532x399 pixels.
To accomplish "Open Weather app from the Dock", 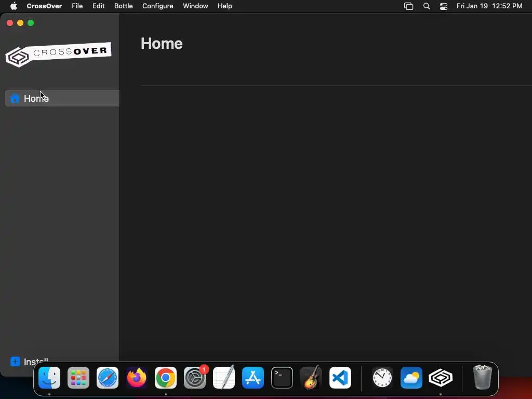I will tap(411, 378).
